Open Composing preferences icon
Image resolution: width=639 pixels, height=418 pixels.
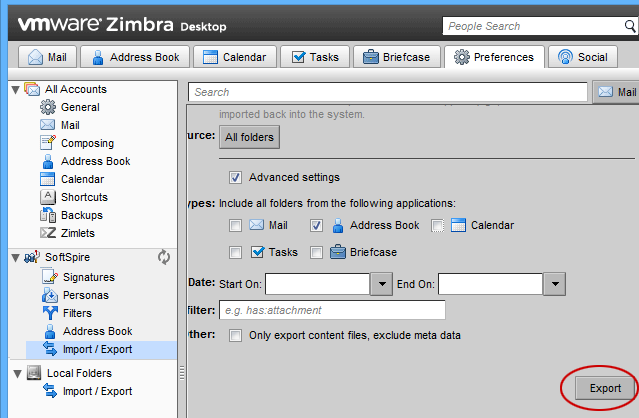pos(48,143)
